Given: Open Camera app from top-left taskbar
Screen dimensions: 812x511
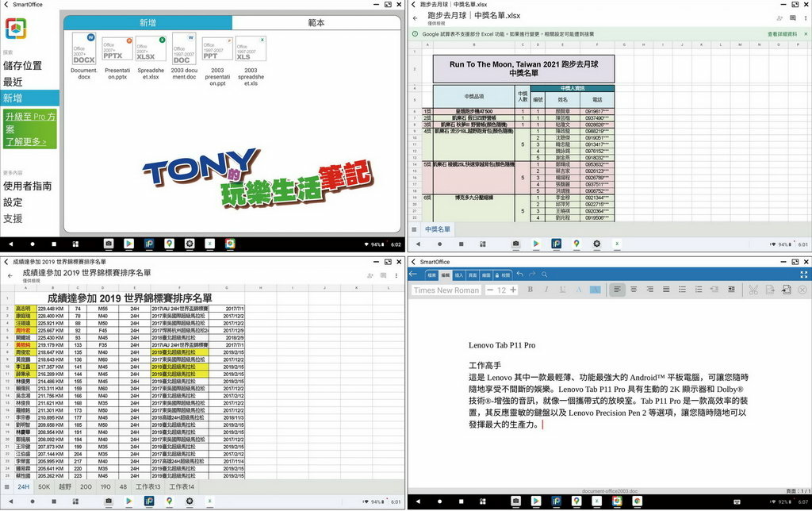Looking at the screenshot, I should point(108,244).
